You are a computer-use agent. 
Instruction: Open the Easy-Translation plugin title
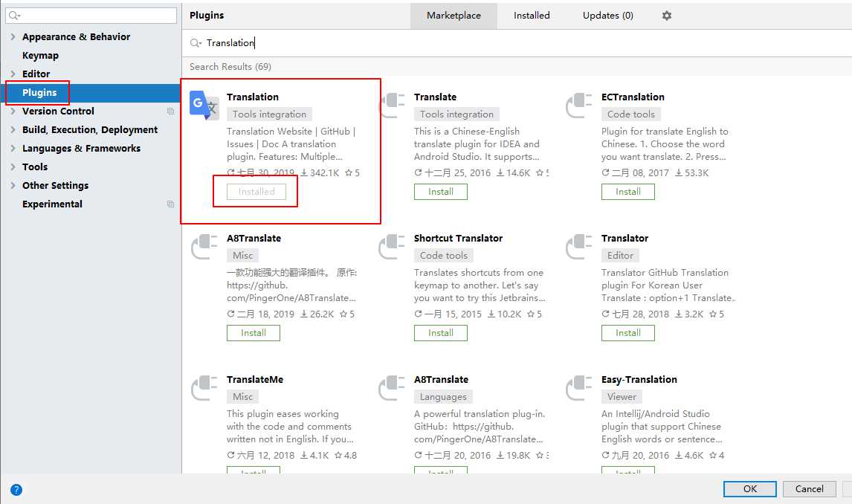639,379
